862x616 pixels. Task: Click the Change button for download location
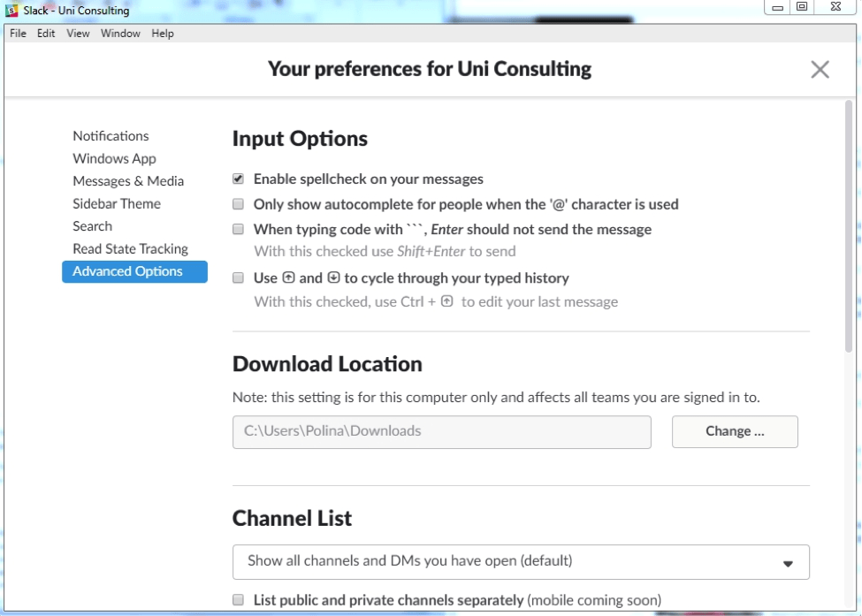(735, 432)
